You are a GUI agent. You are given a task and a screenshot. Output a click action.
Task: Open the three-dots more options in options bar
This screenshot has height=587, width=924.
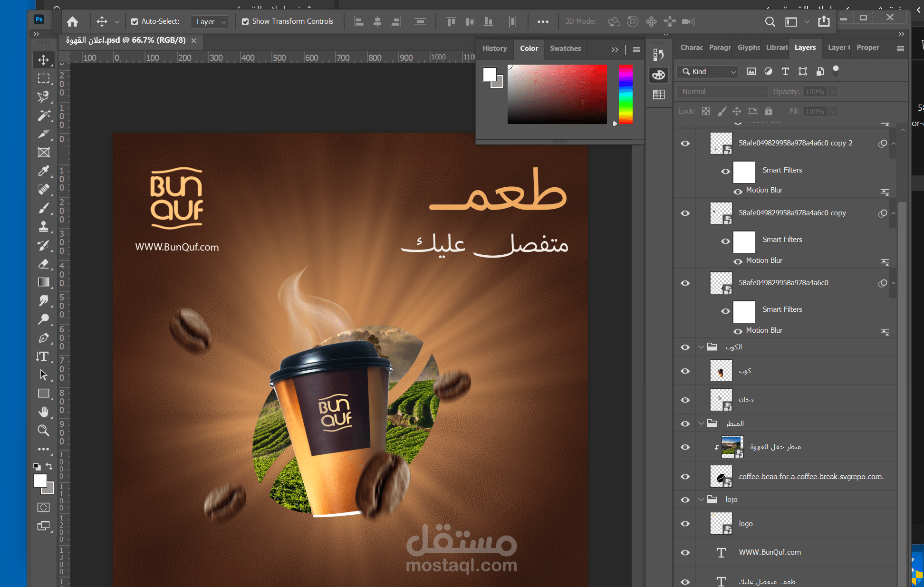(x=543, y=21)
